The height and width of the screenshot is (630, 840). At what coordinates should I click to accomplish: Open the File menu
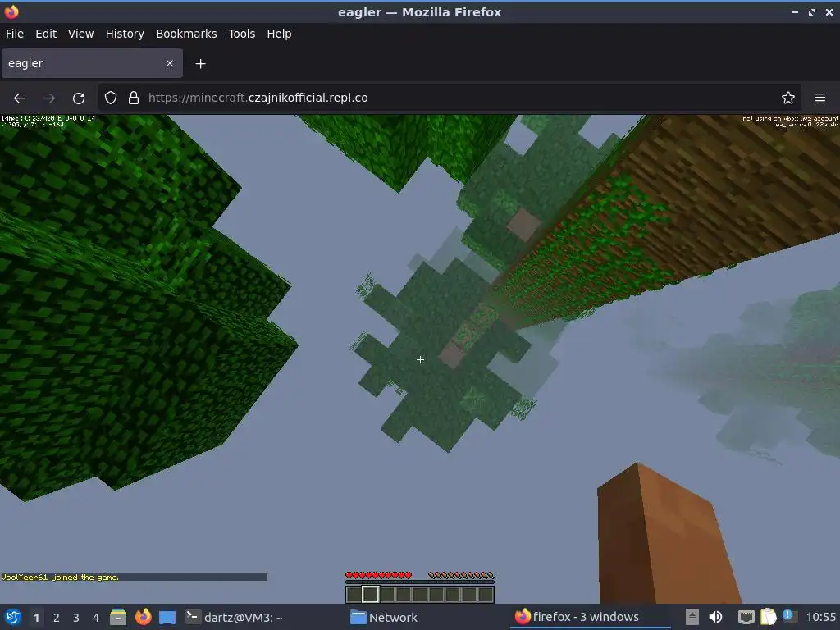click(15, 34)
